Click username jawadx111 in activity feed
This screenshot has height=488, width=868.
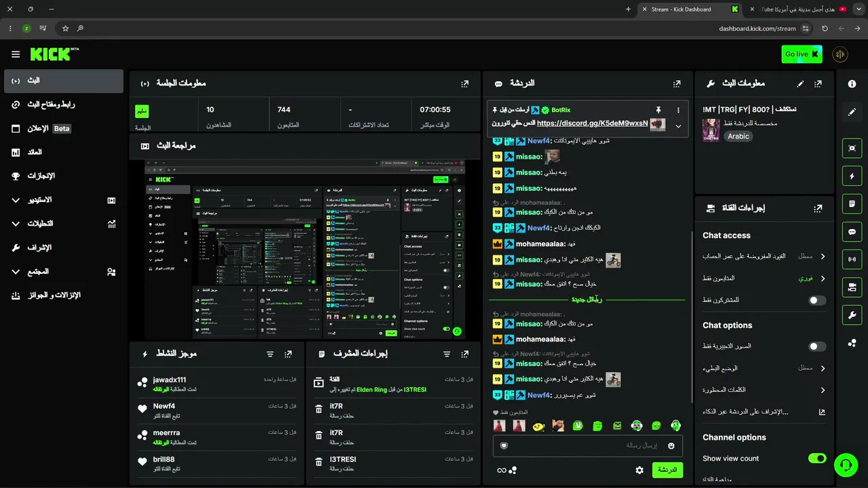click(x=170, y=380)
